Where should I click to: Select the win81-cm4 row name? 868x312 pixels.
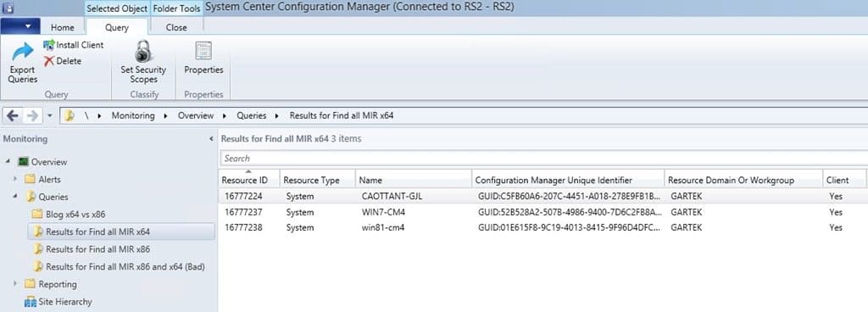382,227
